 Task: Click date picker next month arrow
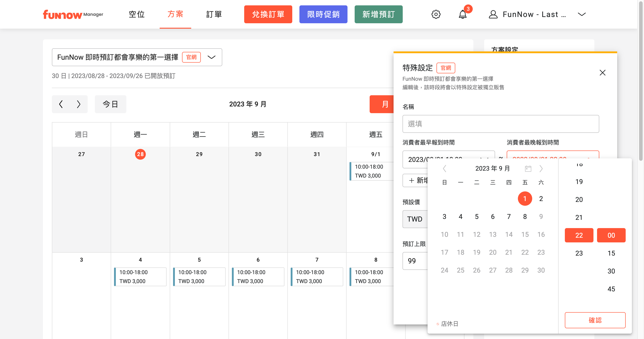pyautogui.click(x=541, y=169)
